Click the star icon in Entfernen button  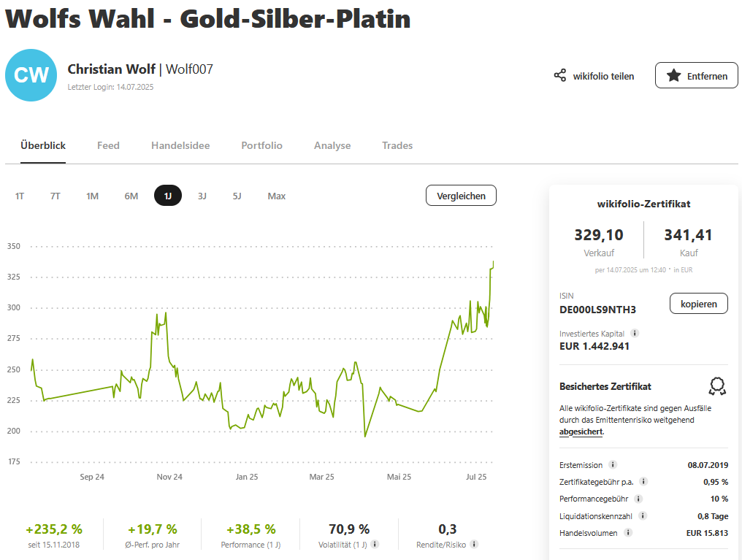pos(673,75)
